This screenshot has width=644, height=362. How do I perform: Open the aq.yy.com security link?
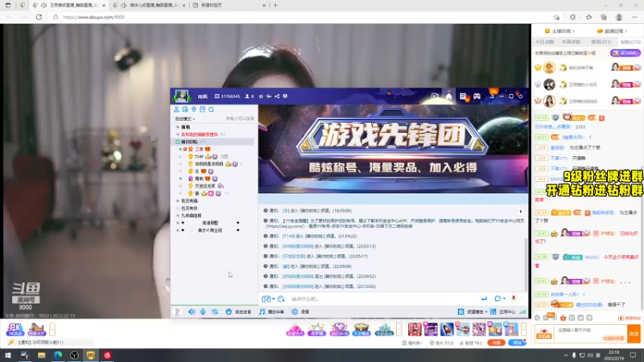(x=287, y=226)
